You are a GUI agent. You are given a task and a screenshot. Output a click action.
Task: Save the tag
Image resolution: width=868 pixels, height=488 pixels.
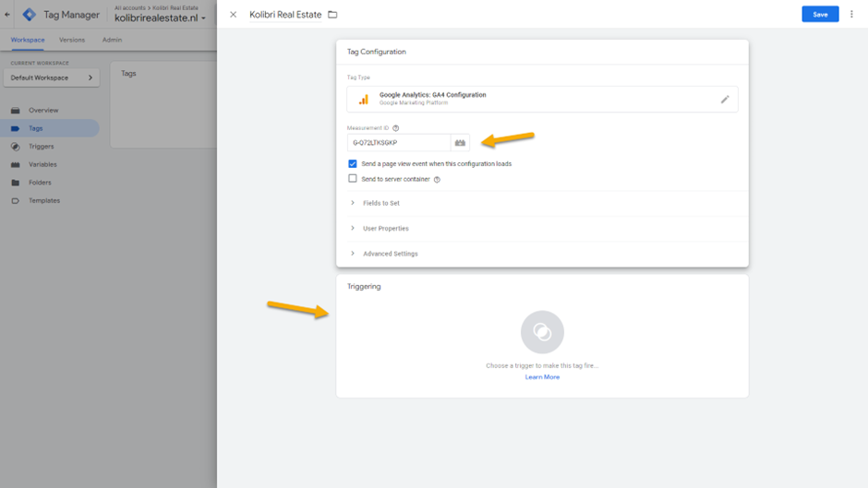(x=820, y=15)
